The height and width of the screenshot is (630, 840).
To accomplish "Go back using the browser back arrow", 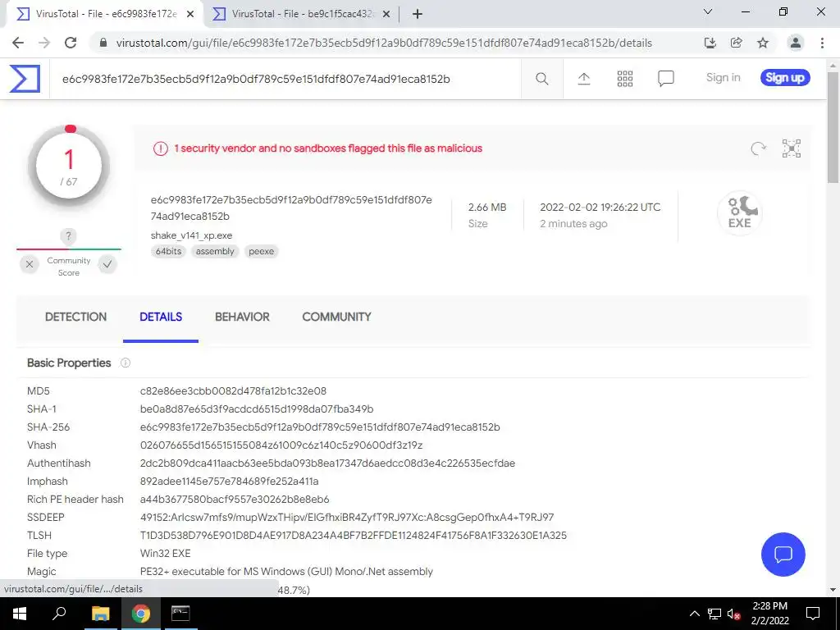I will pos(18,43).
